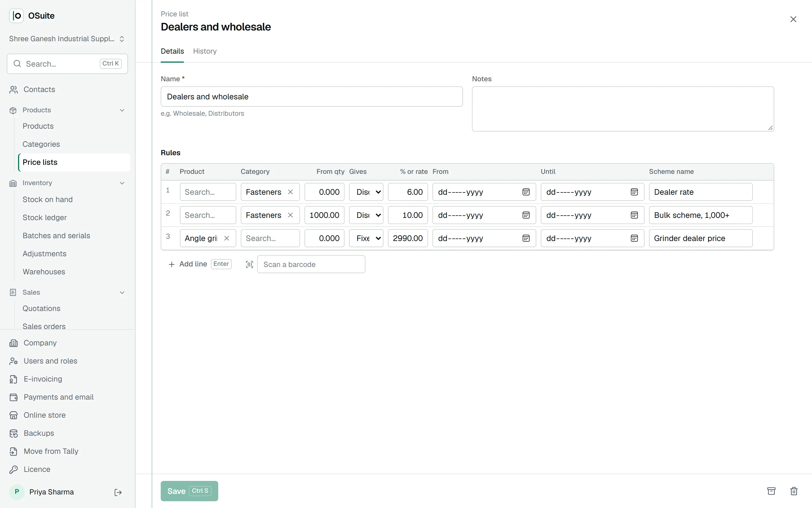812x508 pixels.
Task: Click the log out icon beside Priya Sharma
Action: pyautogui.click(x=118, y=492)
